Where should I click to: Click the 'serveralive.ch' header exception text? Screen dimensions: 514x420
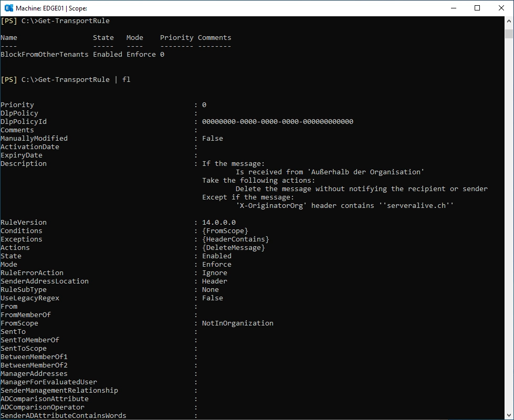[x=416, y=206]
